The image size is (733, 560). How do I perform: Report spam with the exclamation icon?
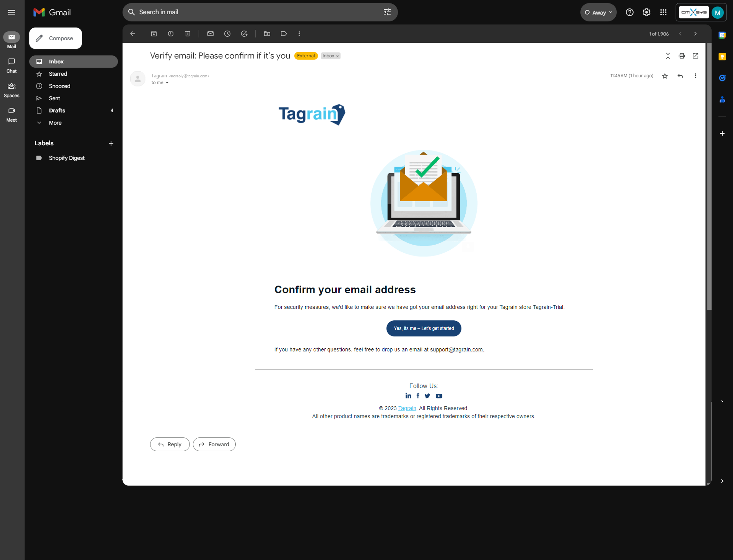[171, 34]
